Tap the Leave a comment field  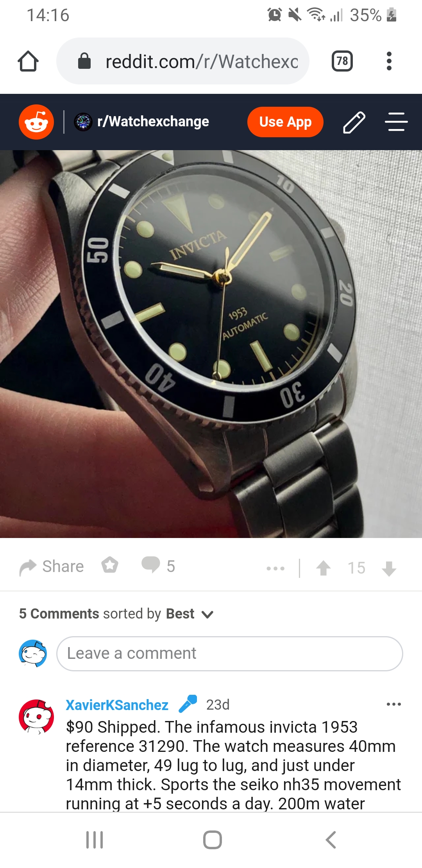(x=230, y=654)
